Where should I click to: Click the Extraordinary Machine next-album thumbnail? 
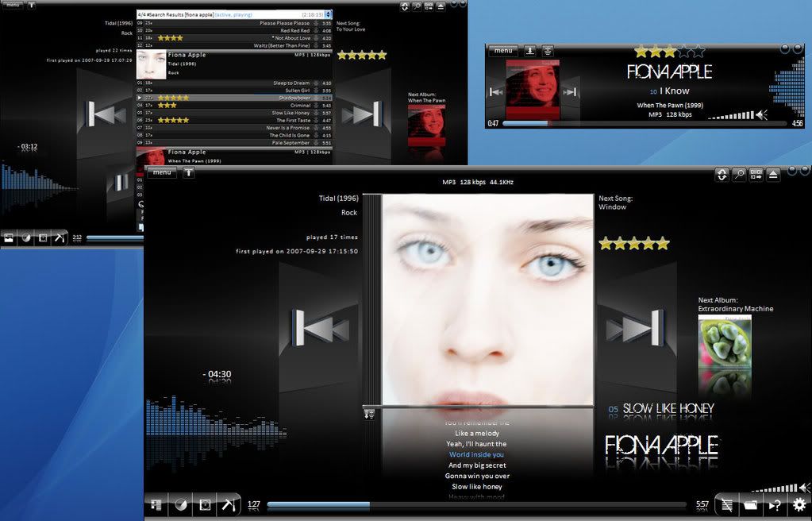725,342
